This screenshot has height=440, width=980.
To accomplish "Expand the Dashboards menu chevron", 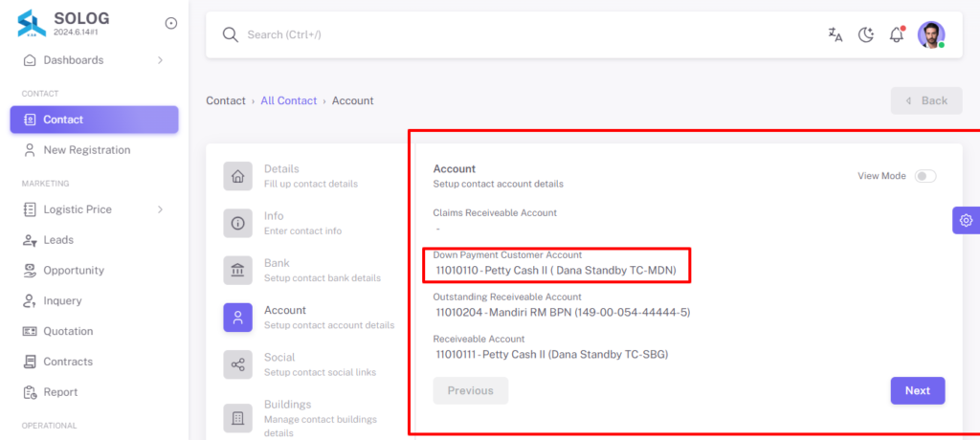I will [160, 60].
